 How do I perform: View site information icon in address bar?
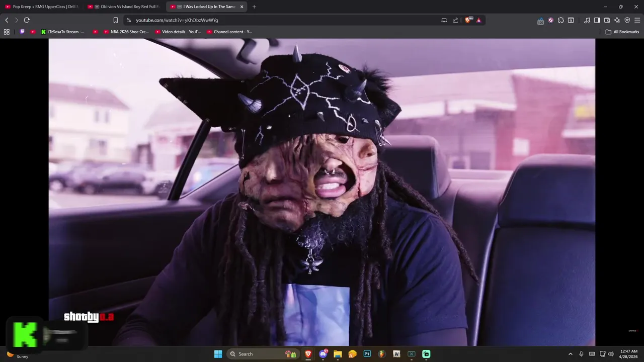tap(129, 20)
